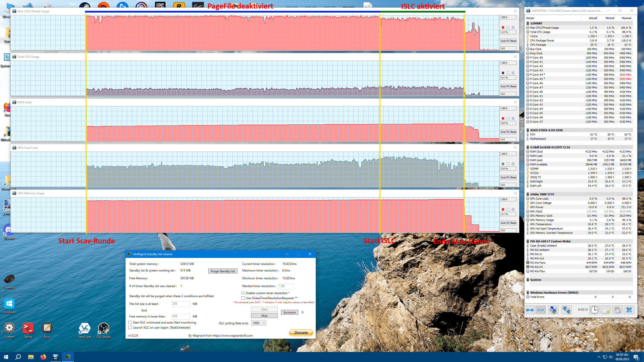Viewport: 644px width, 362px height.
Task: Expand sensor view arrows in HWiNFO toolbar
Action: [x=530, y=310]
